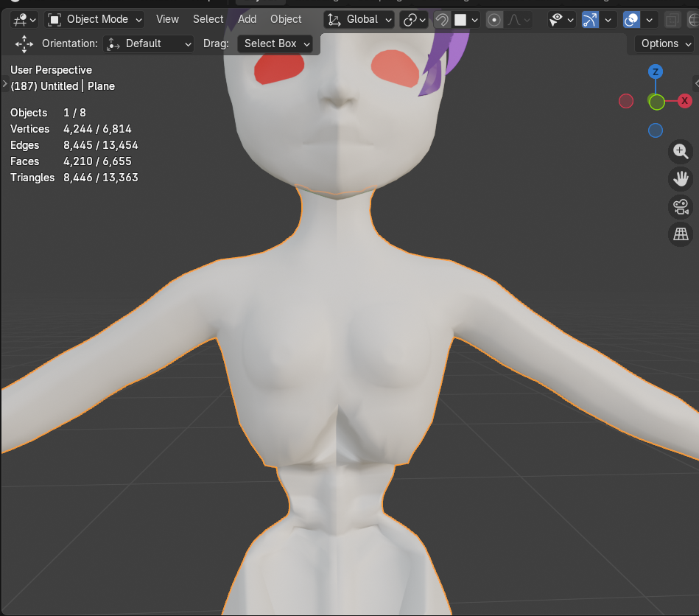699x616 pixels.
Task: Click the Z axis on navigation gizmo
Action: pyautogui.click(x=655, y=71)
